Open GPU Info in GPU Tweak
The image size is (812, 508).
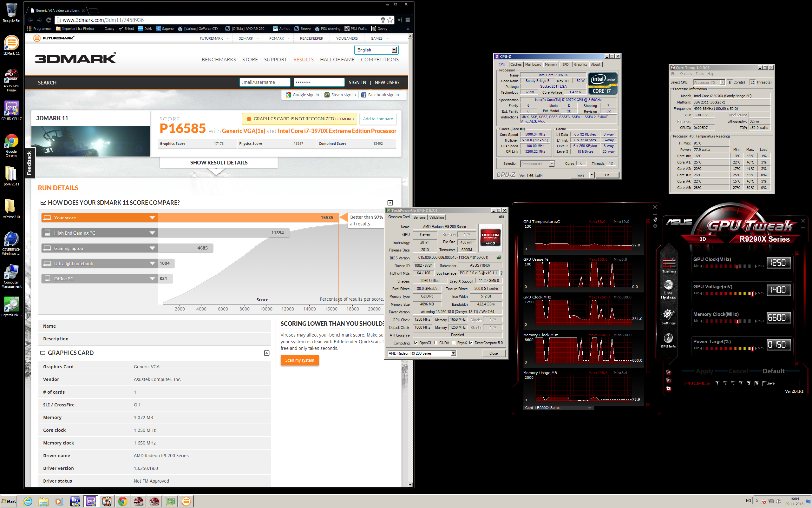[668, 340]
